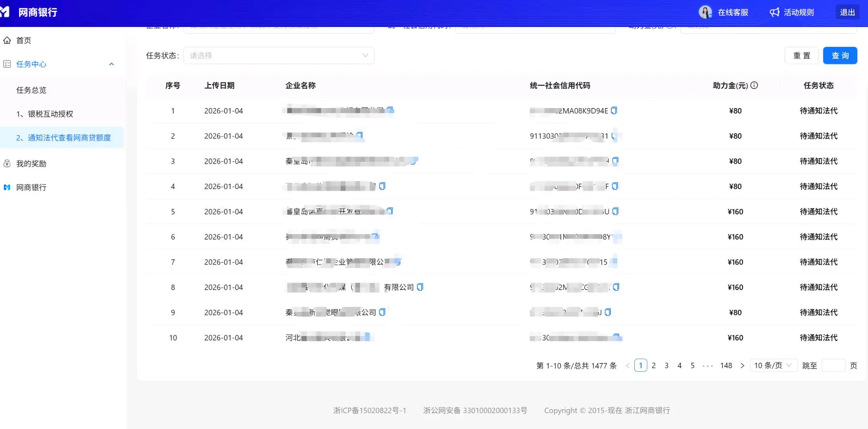
Task: Copy the credit code in row 5
Action: click(x=616, y=211)
